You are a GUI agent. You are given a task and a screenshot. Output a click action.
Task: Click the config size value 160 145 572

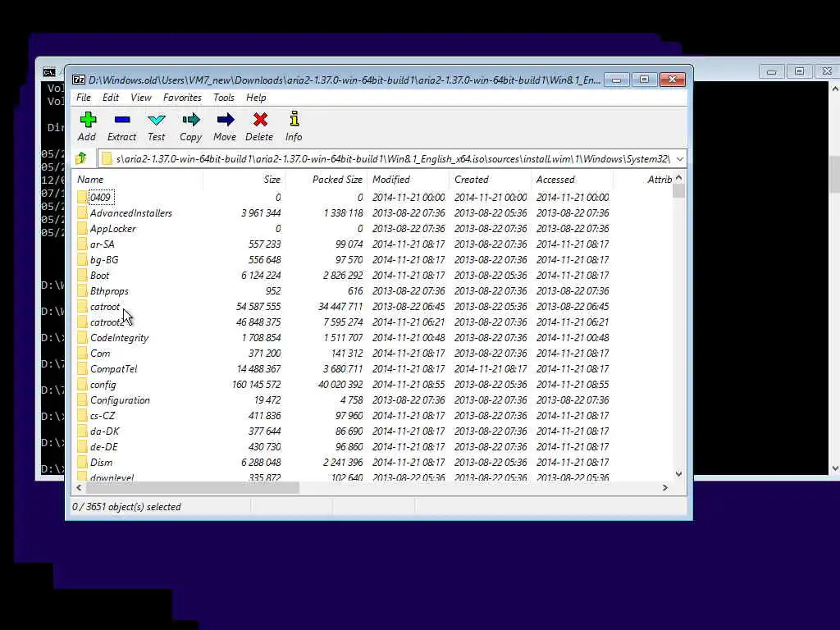256,384
